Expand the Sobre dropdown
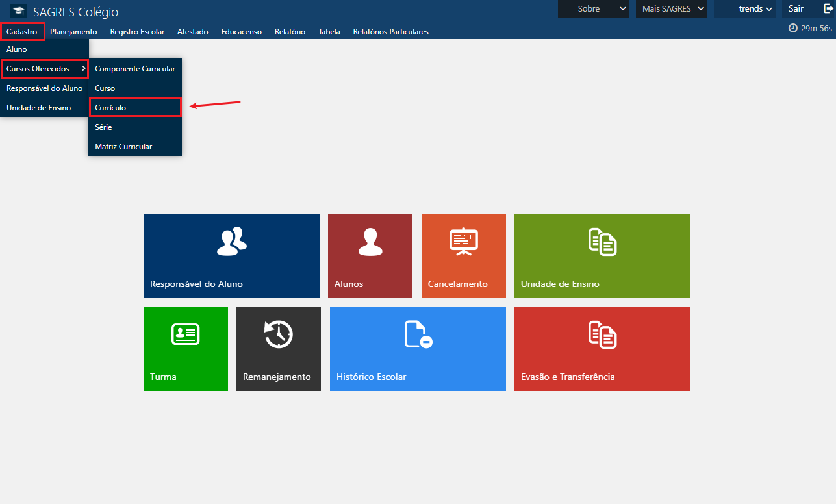The height and width of the screenshot is (504, 836). (594, 9)
